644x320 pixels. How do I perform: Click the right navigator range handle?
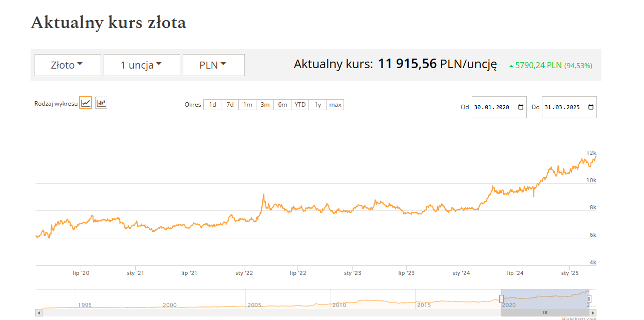[589, 299]
